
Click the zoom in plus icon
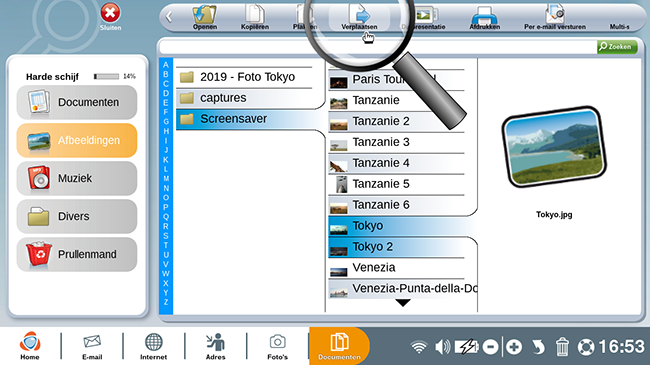(514, 347)
